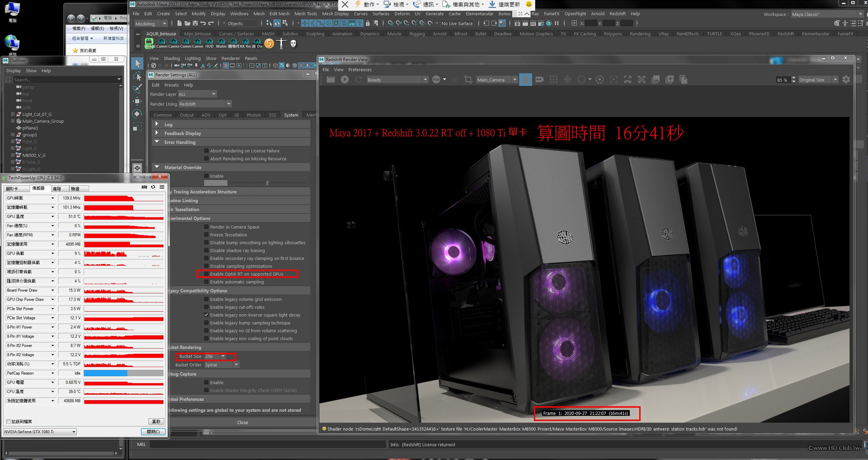
Task: Click the add snapshot plus icon in Render View
Action: tap(669, 79)
